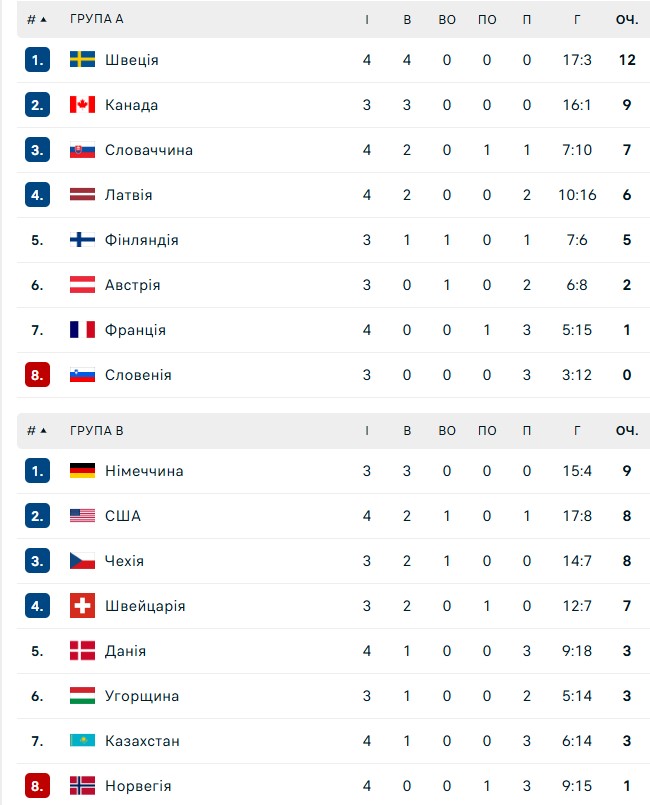
Task: Click the Austria flag icon
Action: 82,285
